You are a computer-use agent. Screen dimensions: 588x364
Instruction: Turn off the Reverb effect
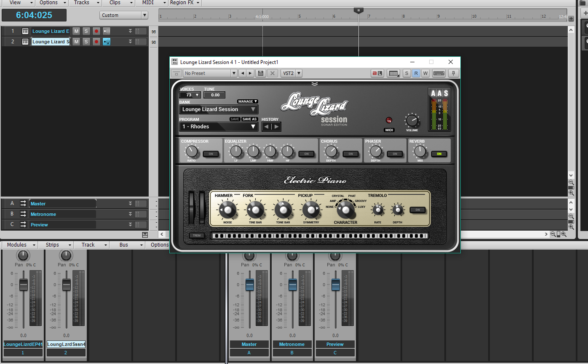pos(439,154)
